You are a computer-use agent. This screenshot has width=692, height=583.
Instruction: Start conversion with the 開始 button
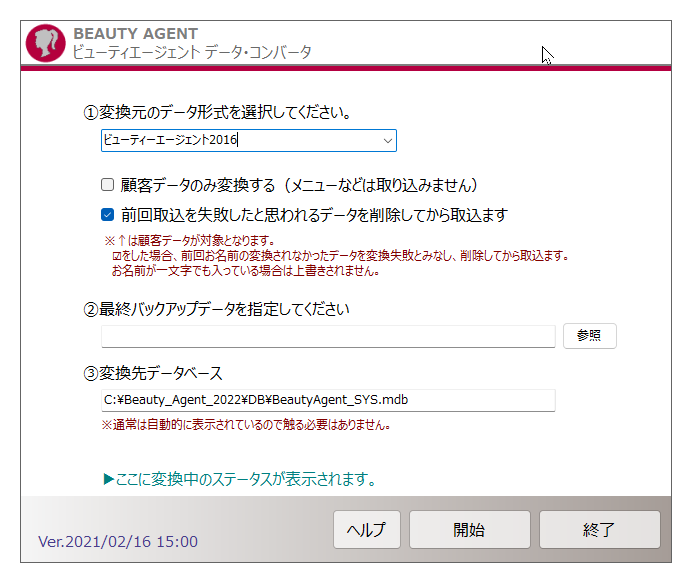click(470, 530)
